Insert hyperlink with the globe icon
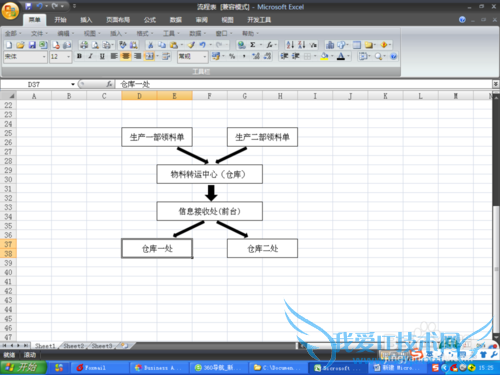 click(x=241, y=45)
